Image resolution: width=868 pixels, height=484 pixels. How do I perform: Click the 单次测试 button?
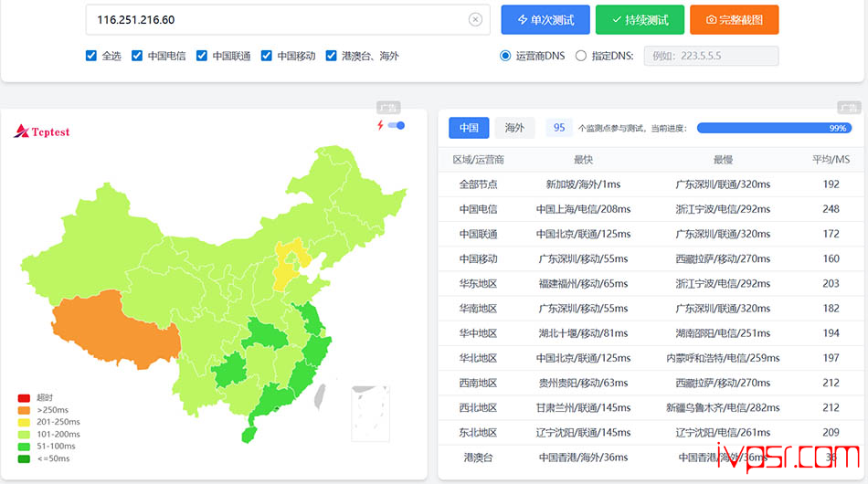pos(545,20)
